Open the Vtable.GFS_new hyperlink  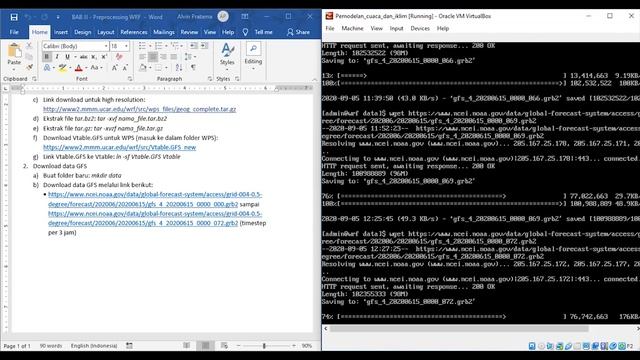point(120,147)
